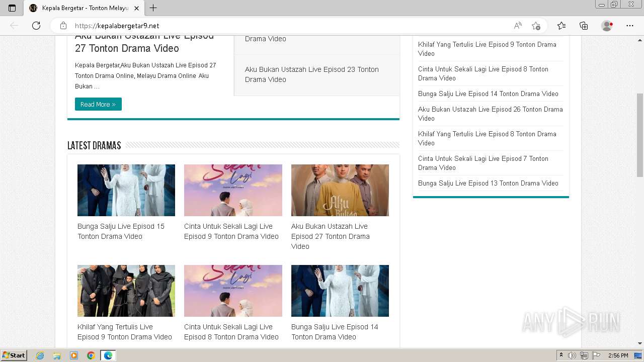Viewport: 644px width, 362px height.
Task: Click the back navigation arrow
Action: (x=14, y=26)
